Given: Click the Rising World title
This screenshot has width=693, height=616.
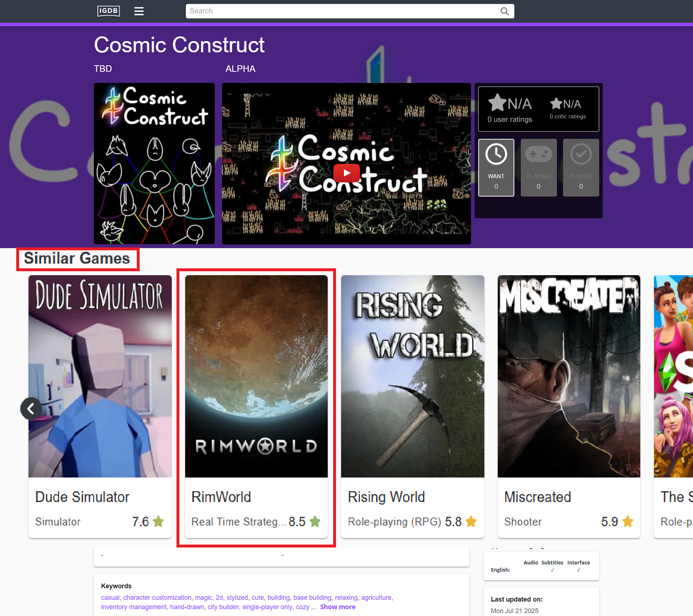Looking at the screenshot, I should tap(386, 497).
